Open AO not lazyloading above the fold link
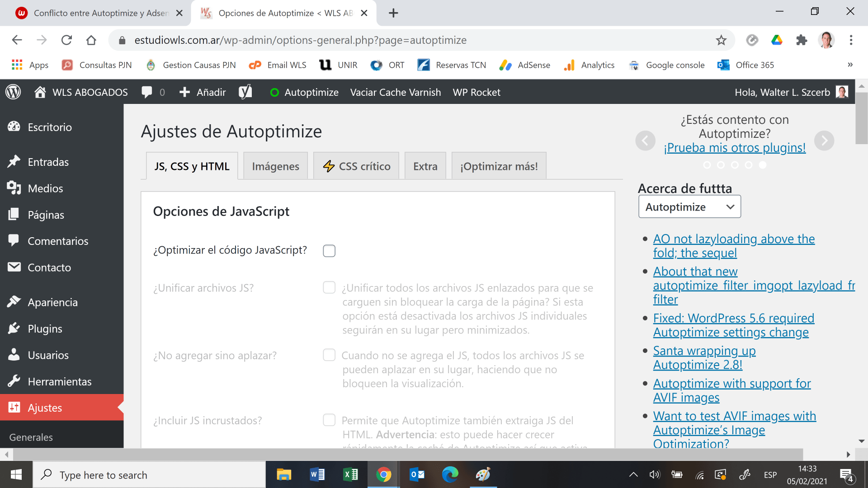868x488 pixels. tap(734, 246)
